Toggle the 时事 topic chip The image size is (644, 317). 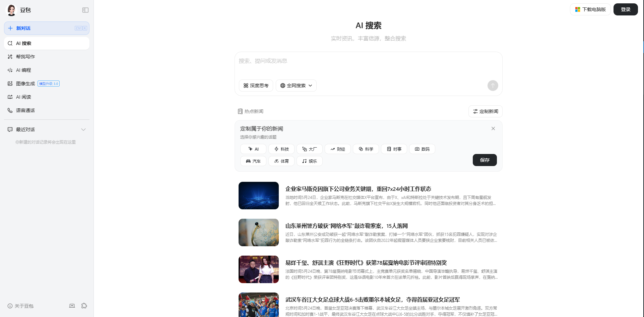click(x=394, y=149)
